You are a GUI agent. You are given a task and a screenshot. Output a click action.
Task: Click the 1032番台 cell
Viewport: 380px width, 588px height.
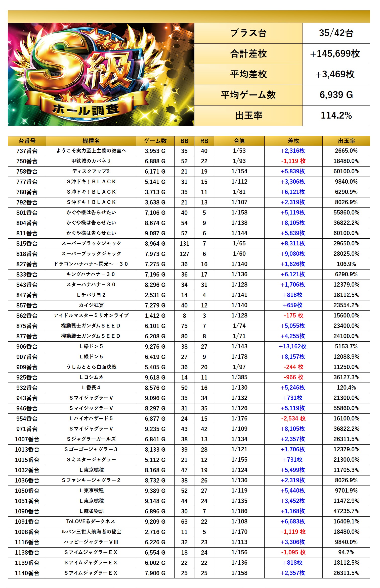(27, 470)
